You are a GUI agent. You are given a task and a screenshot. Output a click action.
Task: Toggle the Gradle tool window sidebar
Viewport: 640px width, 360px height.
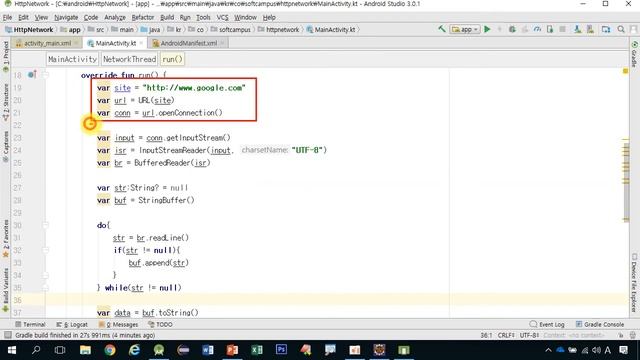point(634,54)
